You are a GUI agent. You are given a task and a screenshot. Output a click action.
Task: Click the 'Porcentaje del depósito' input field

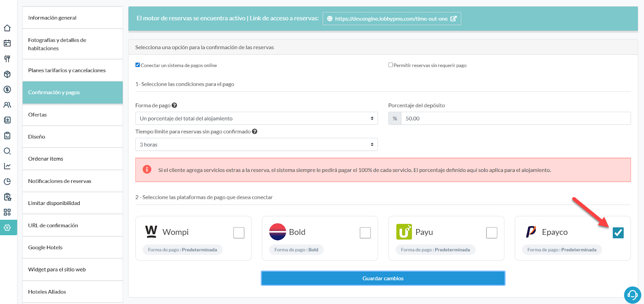(515, 118)
